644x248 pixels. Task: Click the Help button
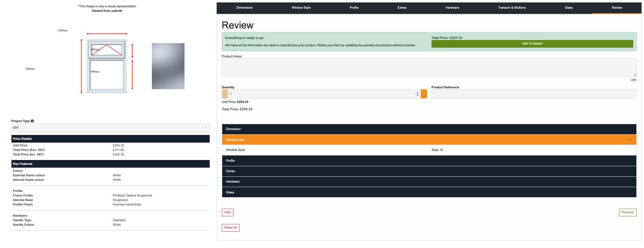227,212
